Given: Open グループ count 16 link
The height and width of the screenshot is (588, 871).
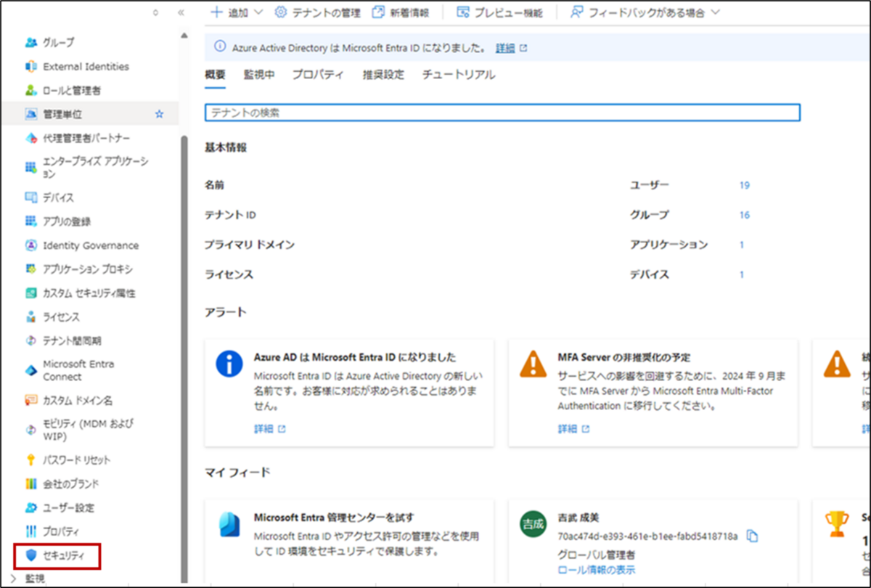Looking at the screenshot, I should 745,215.
